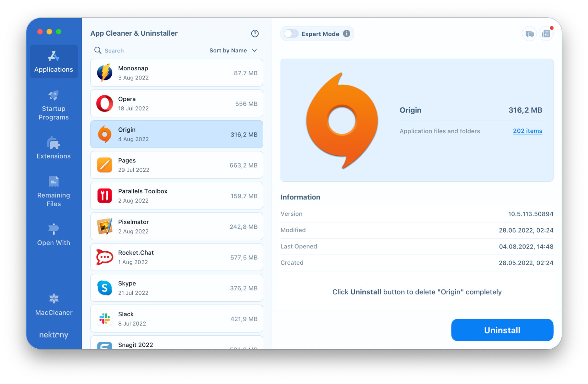Select the Pages app from the list

click(177, 165)
